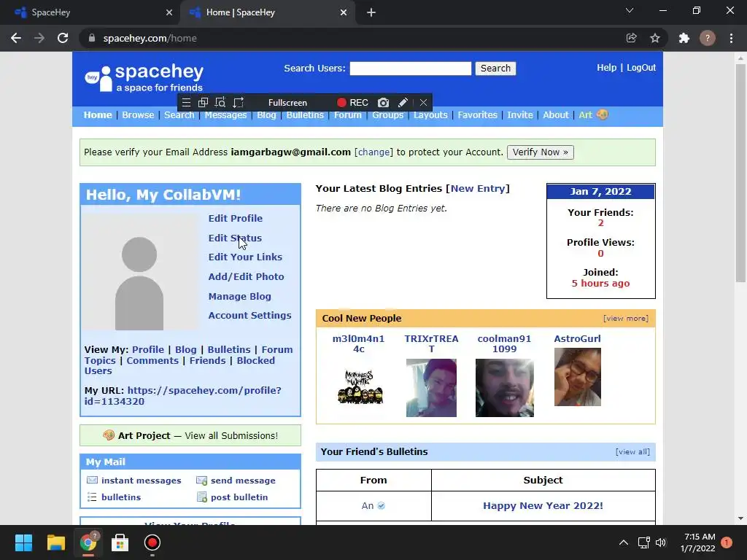Click the Search button next to the user field
The width and height of the screenshot is (747, 560).
click(495, 68)
